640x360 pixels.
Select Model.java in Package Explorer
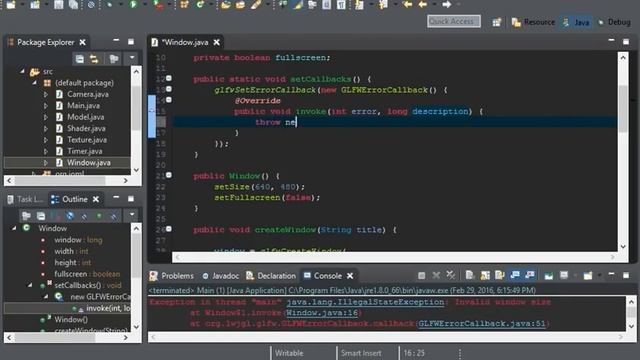click(x=85, y=117)
